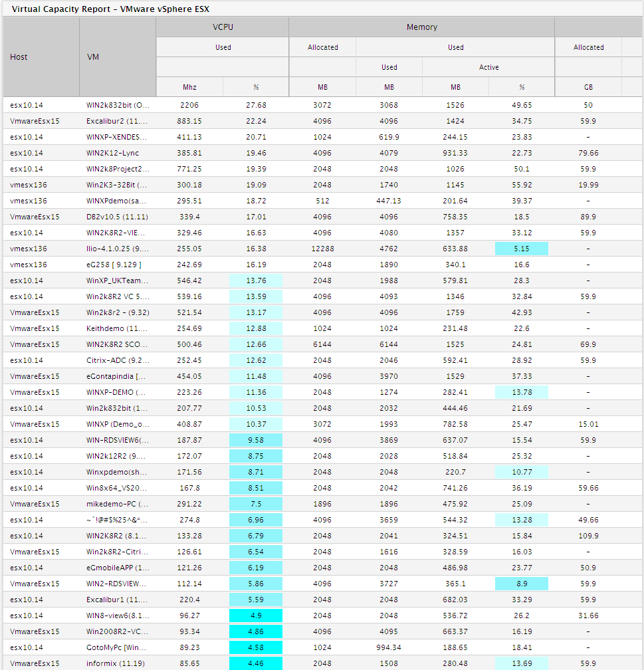The width and height of the screenshot is (644, 670).
Task: Click the Winxpdemo(sh… VM name
Action: [x=116, y=472]
